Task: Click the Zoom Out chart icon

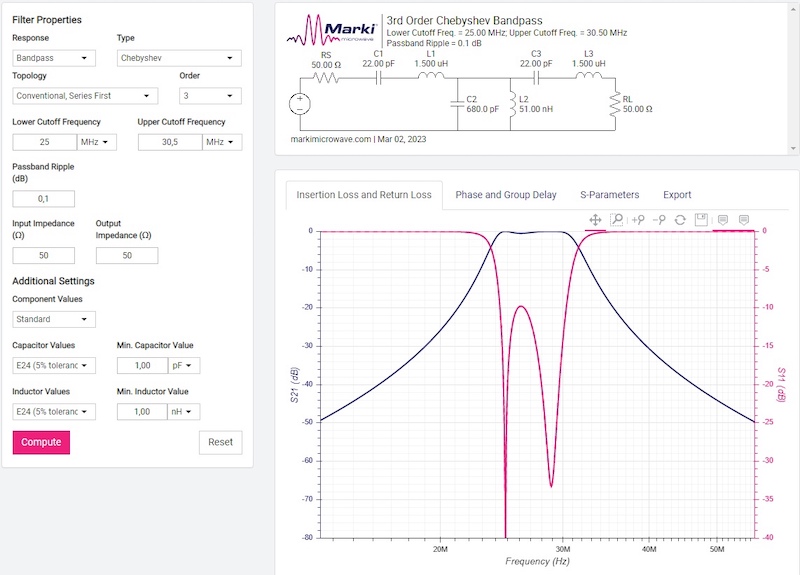Action: (x=659, y=219)
